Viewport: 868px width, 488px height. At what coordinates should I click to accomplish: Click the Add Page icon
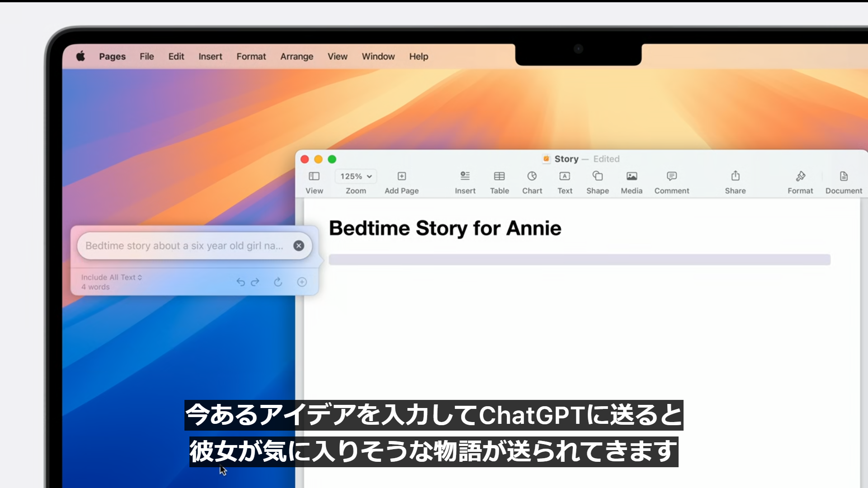[401, 177]
